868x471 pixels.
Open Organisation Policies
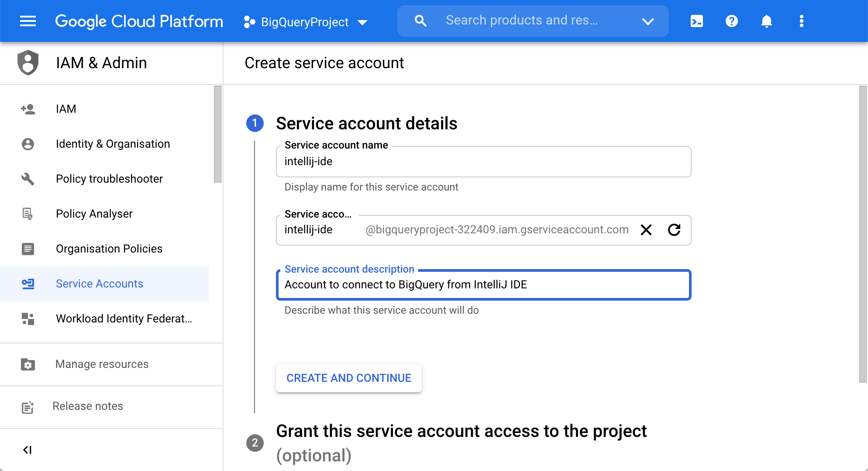pos(109,249)
